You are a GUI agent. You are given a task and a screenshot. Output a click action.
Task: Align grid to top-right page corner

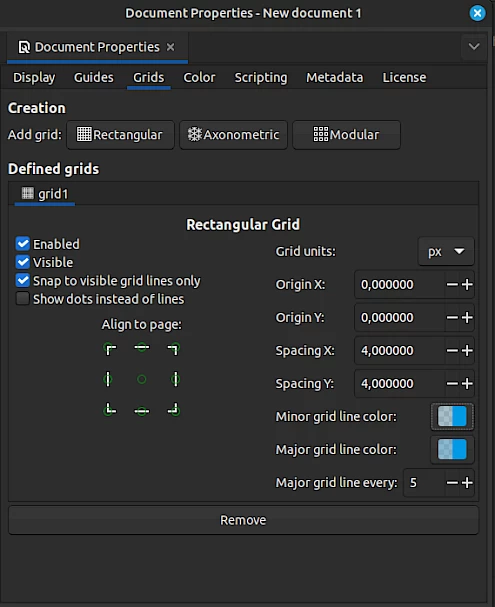174,349
